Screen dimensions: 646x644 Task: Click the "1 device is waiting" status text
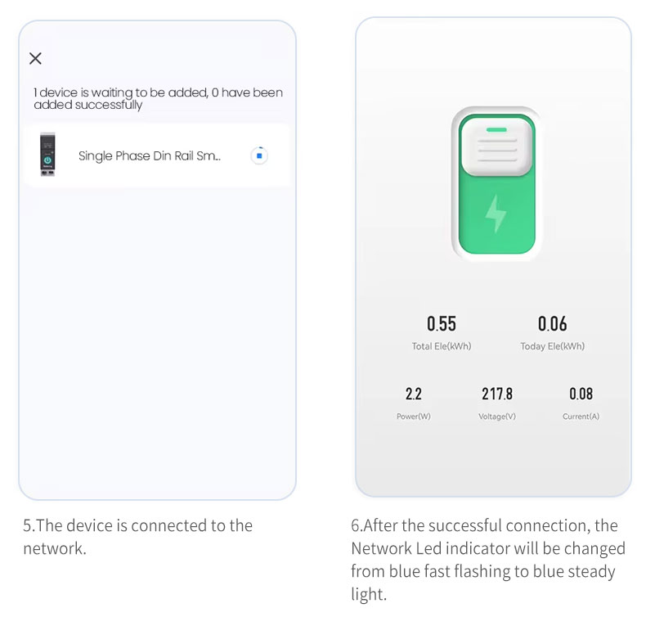coord(158,98)
